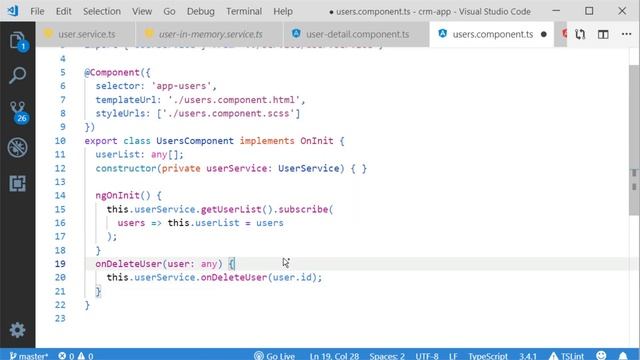The height and width of the screenshot is (360, 640).
Task: Open the Explorer view in activity bar
Action: 18,41
